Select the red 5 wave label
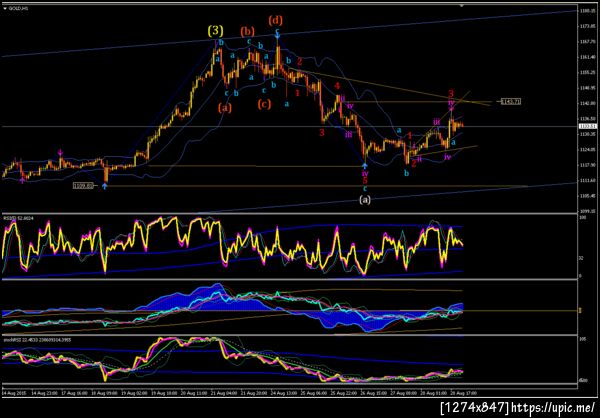The width and height of the screenshot is (600, 418). click(365, 180)
